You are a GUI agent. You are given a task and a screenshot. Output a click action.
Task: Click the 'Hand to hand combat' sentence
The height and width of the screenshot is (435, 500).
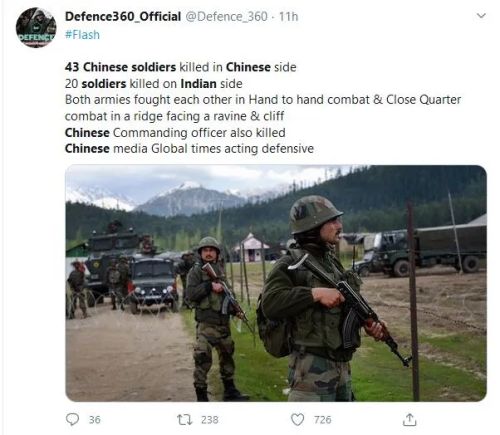(x=263, y=100)
